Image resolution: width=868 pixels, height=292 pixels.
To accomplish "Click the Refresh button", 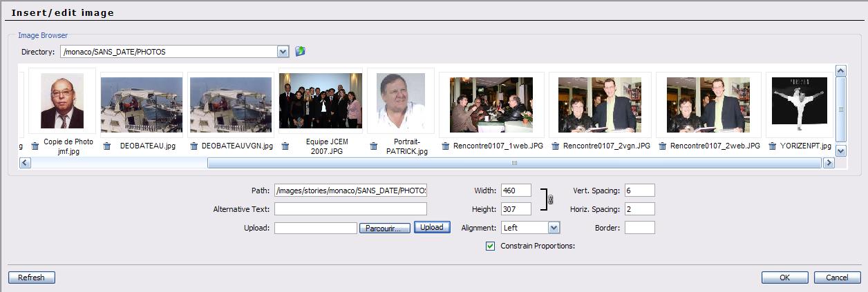I will click(x=32, y=278).
